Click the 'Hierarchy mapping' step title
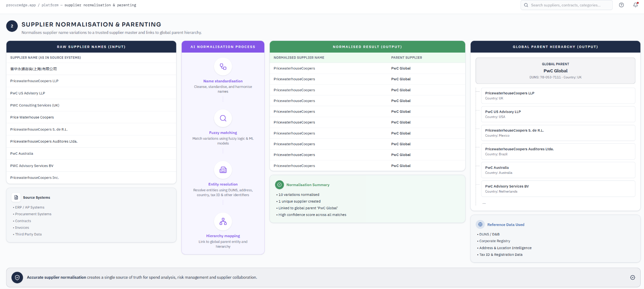Screen dimensions: 644x289 tap(223, 236)
